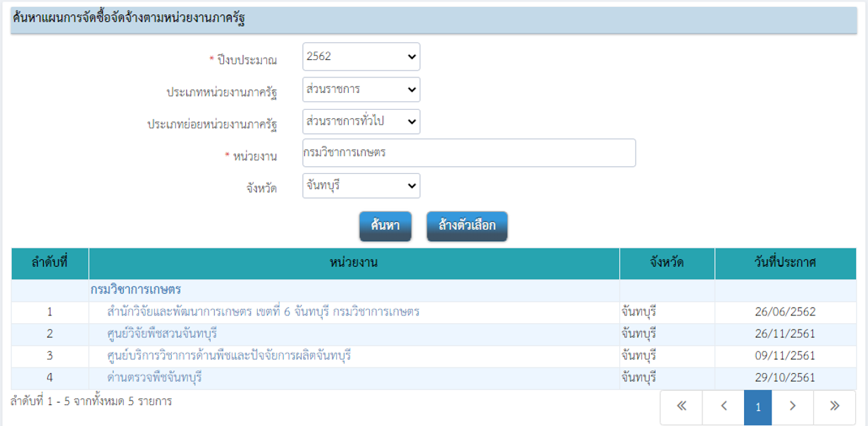Open the ส่วนราชการทั่วไป subtype dropdown
Screen dimensions: 868x426
(361, 121)
